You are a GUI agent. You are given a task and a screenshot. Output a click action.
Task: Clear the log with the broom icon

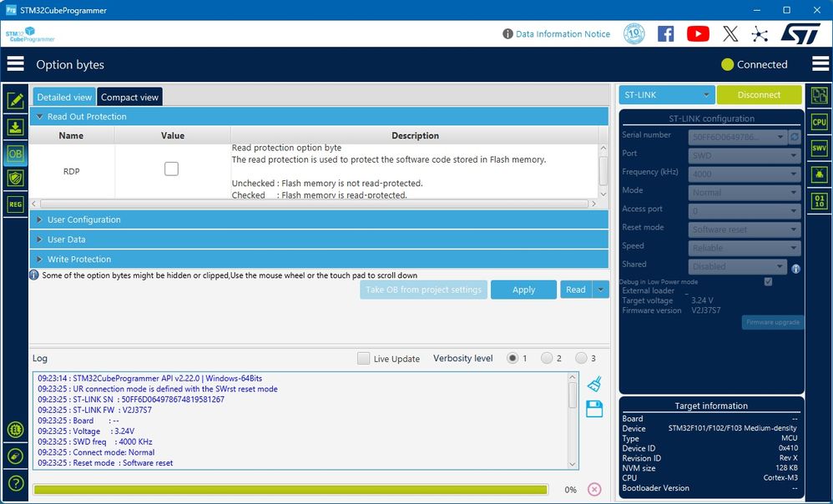594,384
